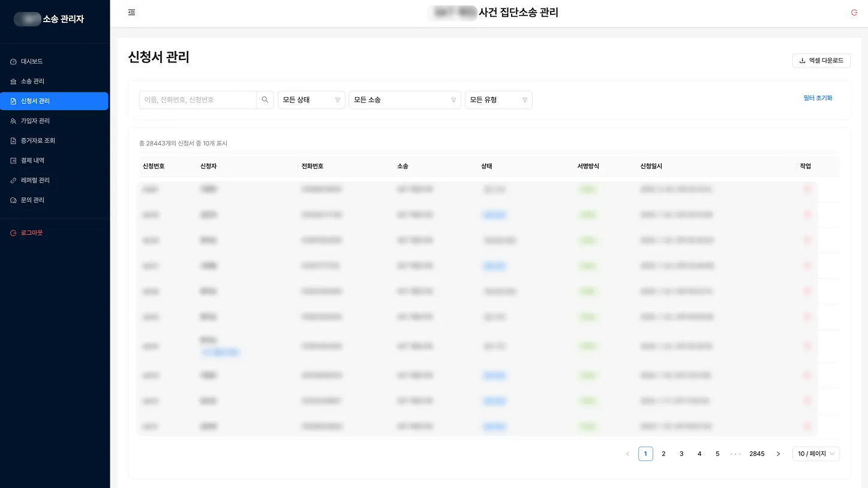Image resolution: width=868 pixels, height=488 pixels.
Task: Click the red logout icon in the top-right corner
Action: pos(854,13)
